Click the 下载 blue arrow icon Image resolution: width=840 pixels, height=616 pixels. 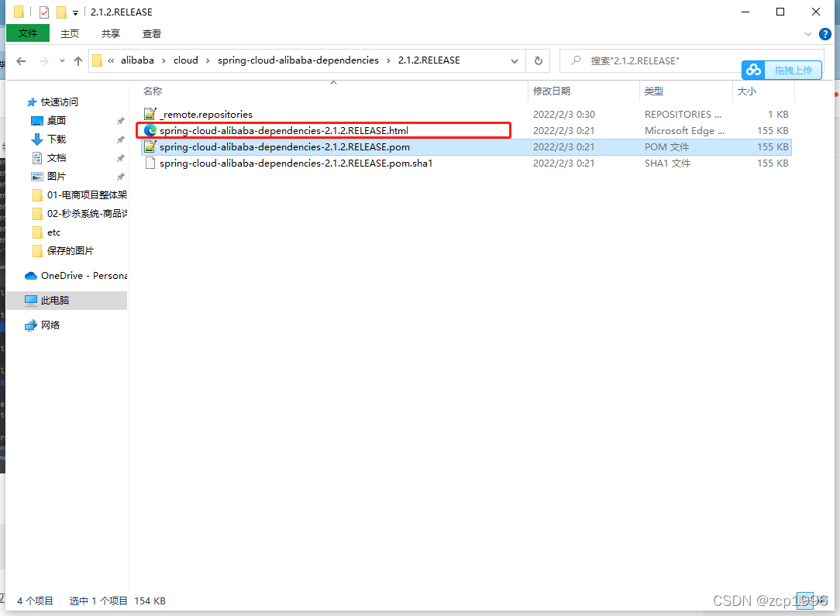tap(37, 139)
